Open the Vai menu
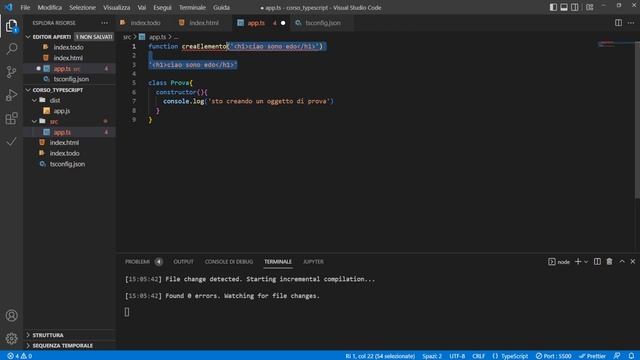This screenshot has width=640, height=360. point(142,7)
